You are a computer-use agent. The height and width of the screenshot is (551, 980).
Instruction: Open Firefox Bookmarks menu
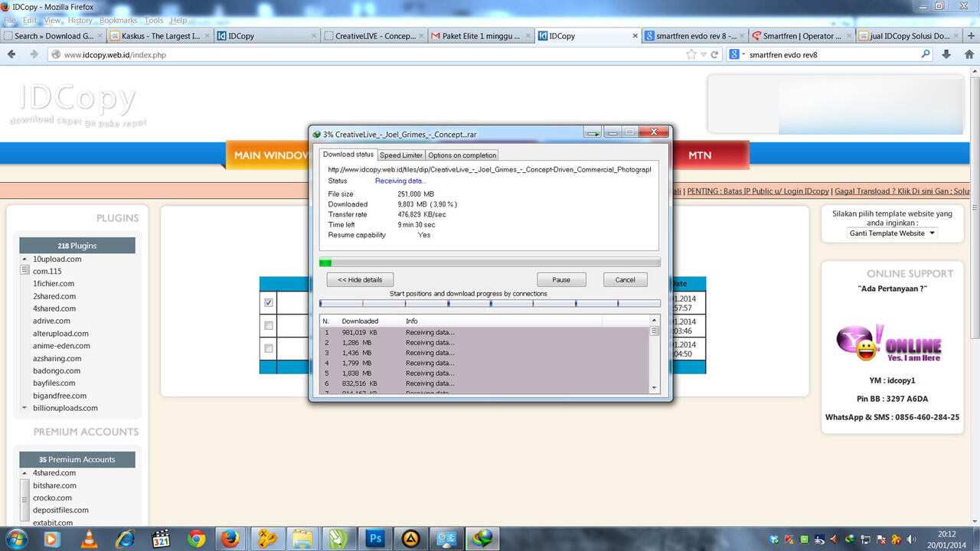tap(118, 21)
